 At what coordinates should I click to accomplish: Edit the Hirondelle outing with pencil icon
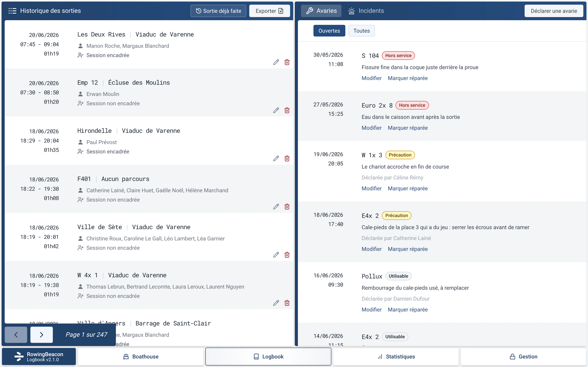pos(276,158)
